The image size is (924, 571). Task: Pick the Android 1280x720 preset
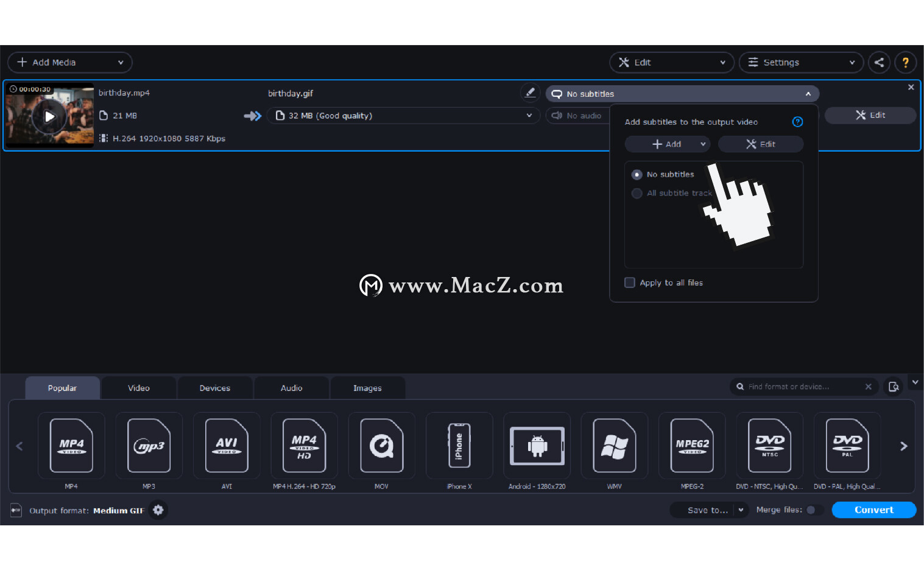[x=537, y=446]
